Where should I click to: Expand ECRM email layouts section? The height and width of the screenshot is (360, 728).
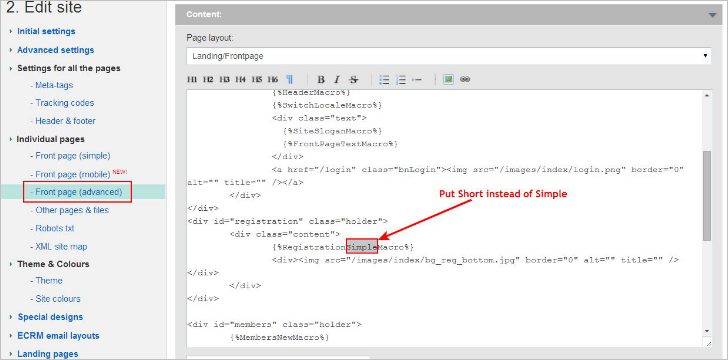point(11,335)
